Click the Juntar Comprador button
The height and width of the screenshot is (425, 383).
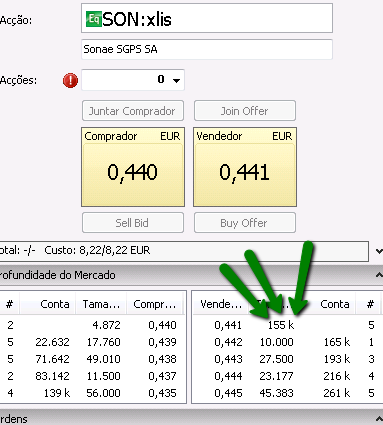click(133, 111)
